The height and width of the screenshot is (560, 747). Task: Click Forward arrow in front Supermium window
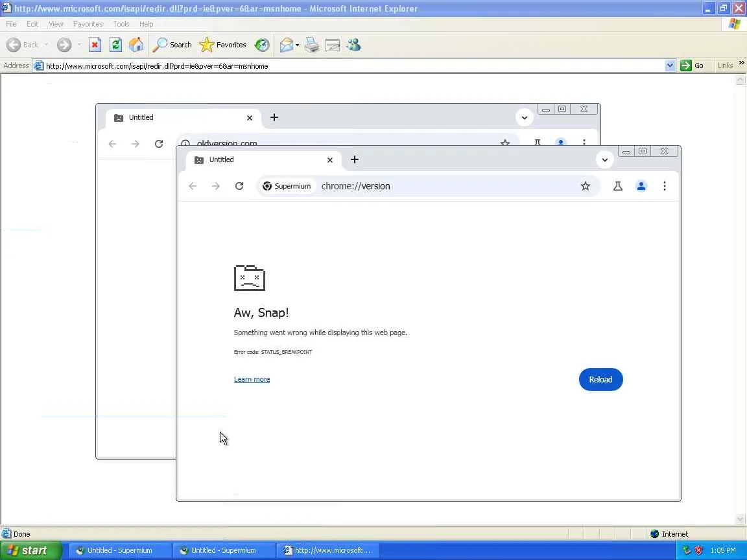point(216,186)
